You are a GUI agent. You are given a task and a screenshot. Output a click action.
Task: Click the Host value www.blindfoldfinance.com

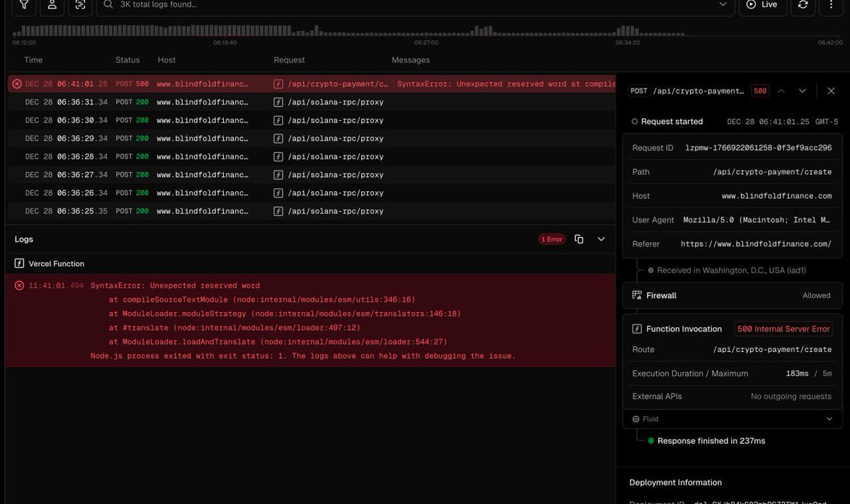[777, 196]
